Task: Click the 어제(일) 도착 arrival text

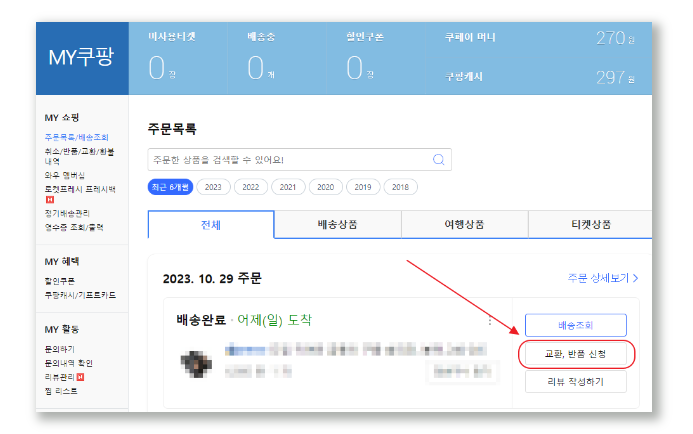Action: (274, 320)
